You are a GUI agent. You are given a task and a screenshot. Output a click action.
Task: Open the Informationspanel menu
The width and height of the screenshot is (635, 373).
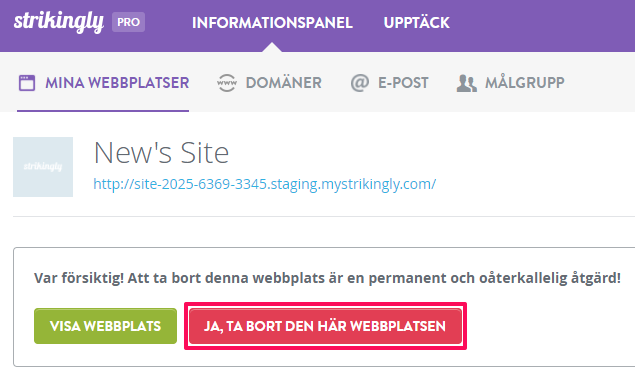coord(272,23)
